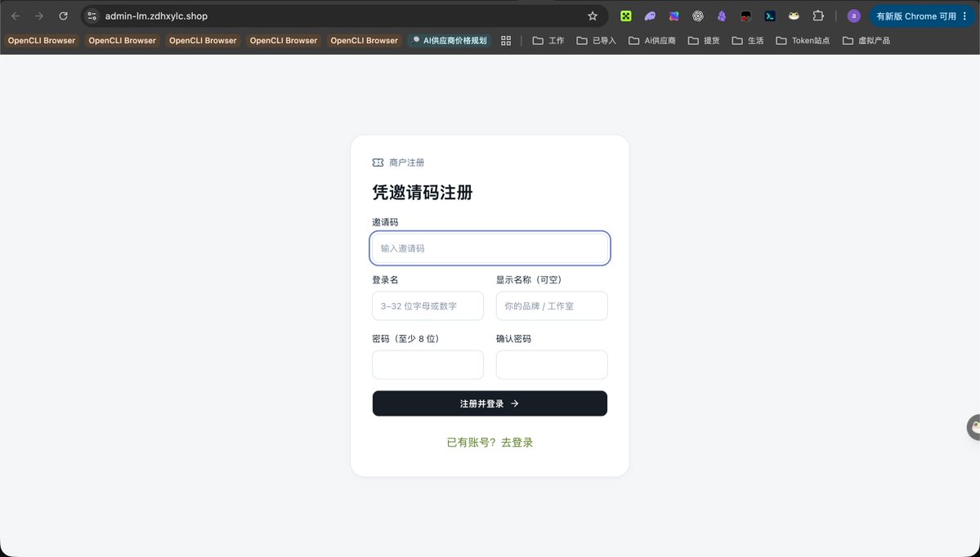This screenshot has height=557, width=980.
Task: Open the 工作 bookmark folder
Action: (548, 41)
